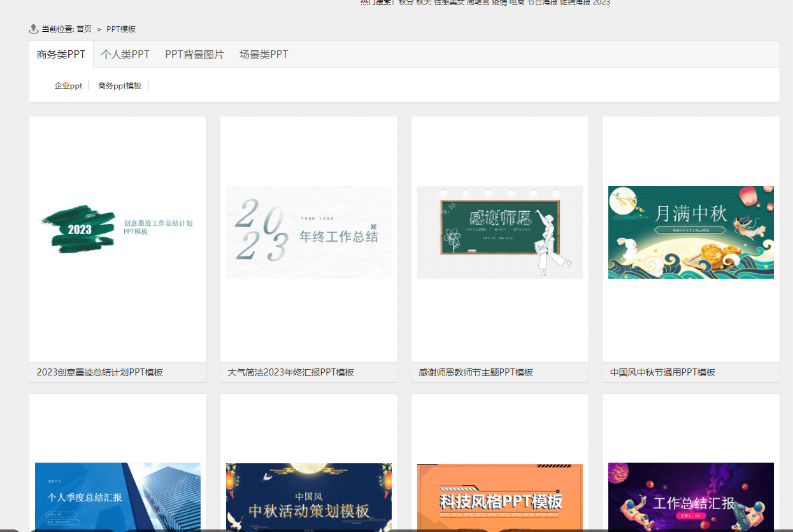
Task: Open the 商务ppt模板 subcategory link
Action: pyautogui.click(x=120, y=86)
